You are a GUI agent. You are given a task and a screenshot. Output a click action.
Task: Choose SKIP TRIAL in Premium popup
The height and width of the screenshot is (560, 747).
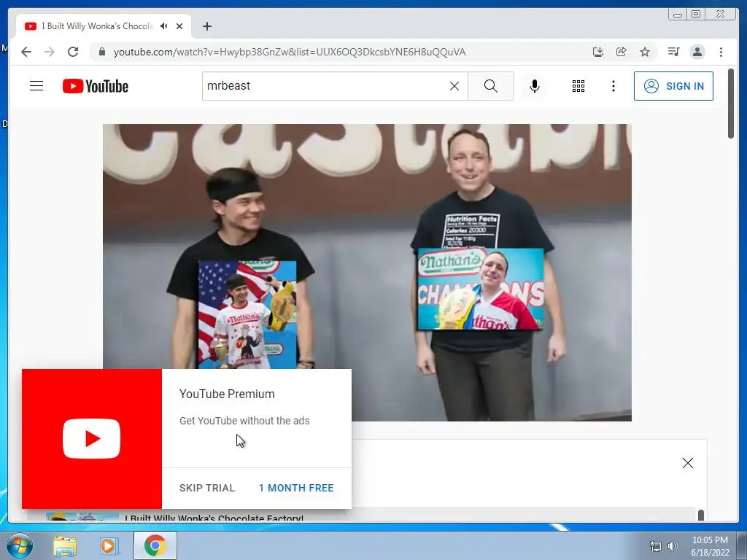pyautogui.click(x=207, y=488)
